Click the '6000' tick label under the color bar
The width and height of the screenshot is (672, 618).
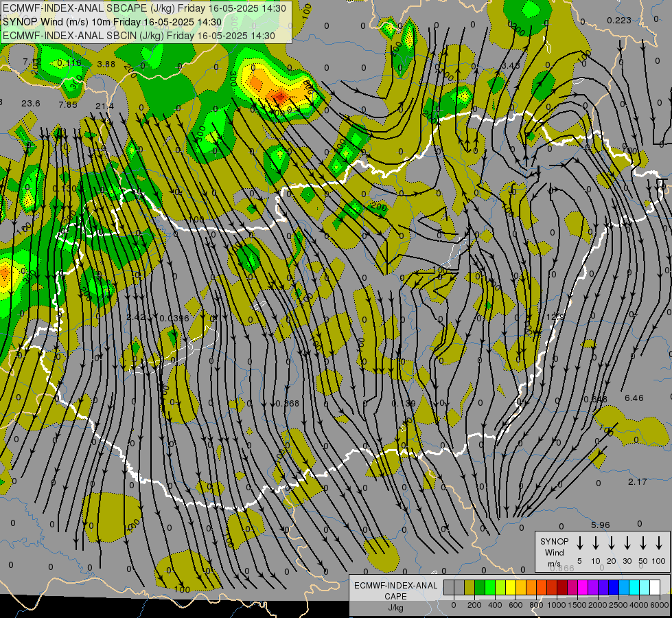tap(660, 605)
